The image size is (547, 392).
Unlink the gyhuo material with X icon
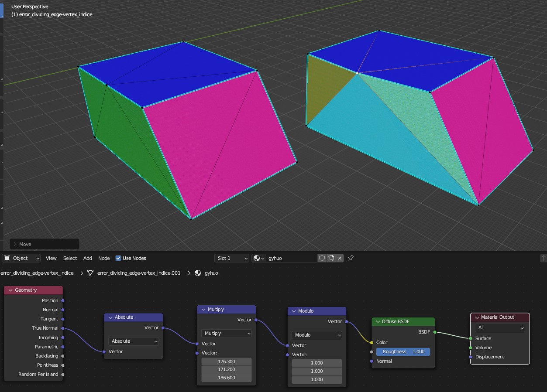click(340, 258)
